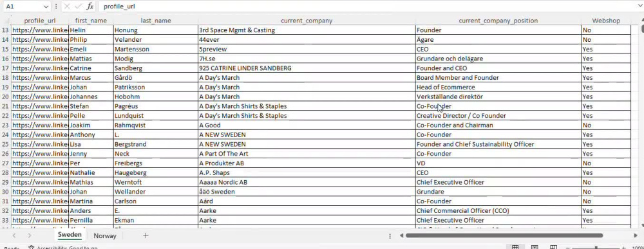Click cell containing Gårdö
This screenshot has width=644, height=249.
[156, 77]
